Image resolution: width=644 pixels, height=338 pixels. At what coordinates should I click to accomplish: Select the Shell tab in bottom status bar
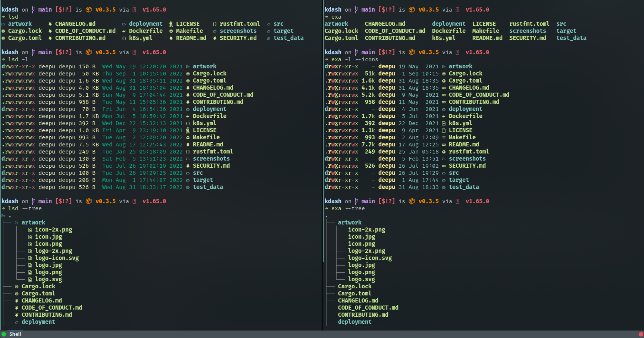[15, 334]
